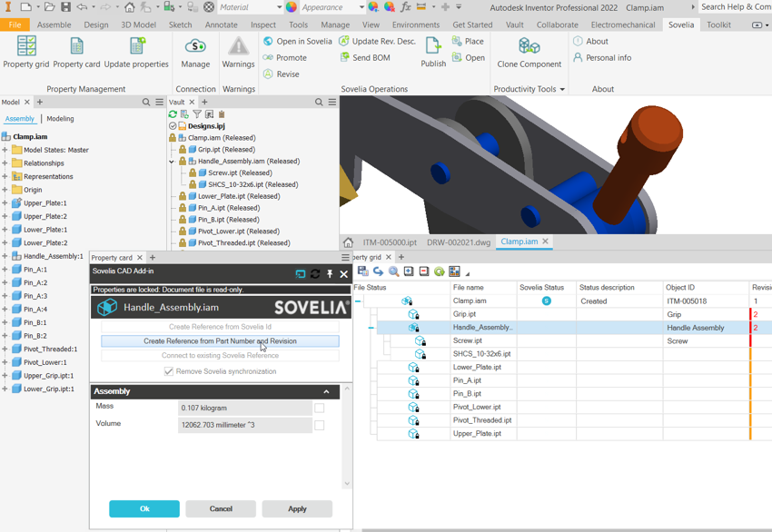Click the Search Help & Commands box
Viewport: 772px width, 532px height.
pyautogui.click(x=735, y=7)
